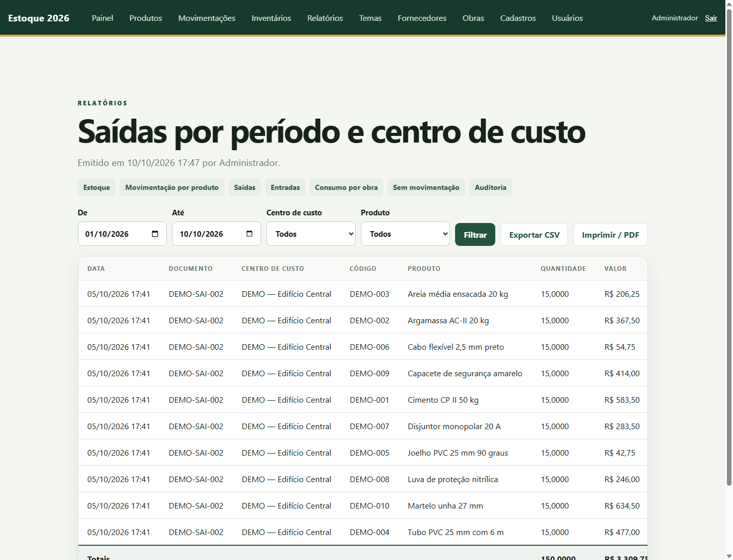
Task: Click the QUANTIDADE column header
Action: tap(563, 268)
